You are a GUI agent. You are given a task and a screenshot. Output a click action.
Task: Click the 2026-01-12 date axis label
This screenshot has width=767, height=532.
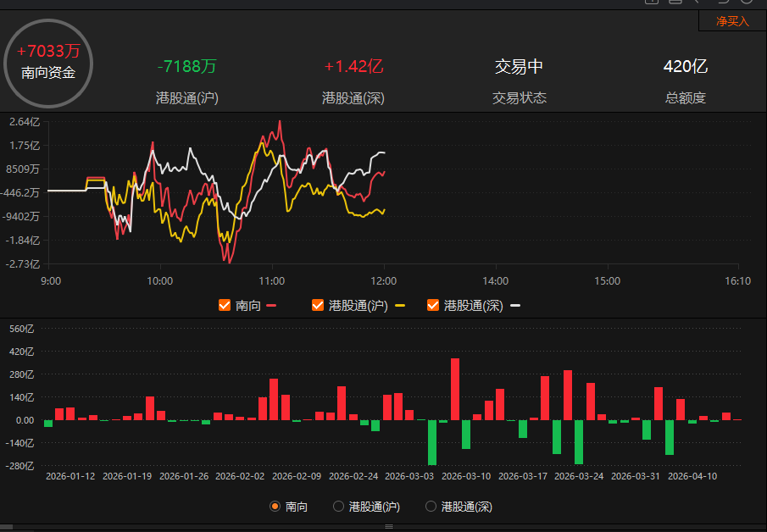70,476
